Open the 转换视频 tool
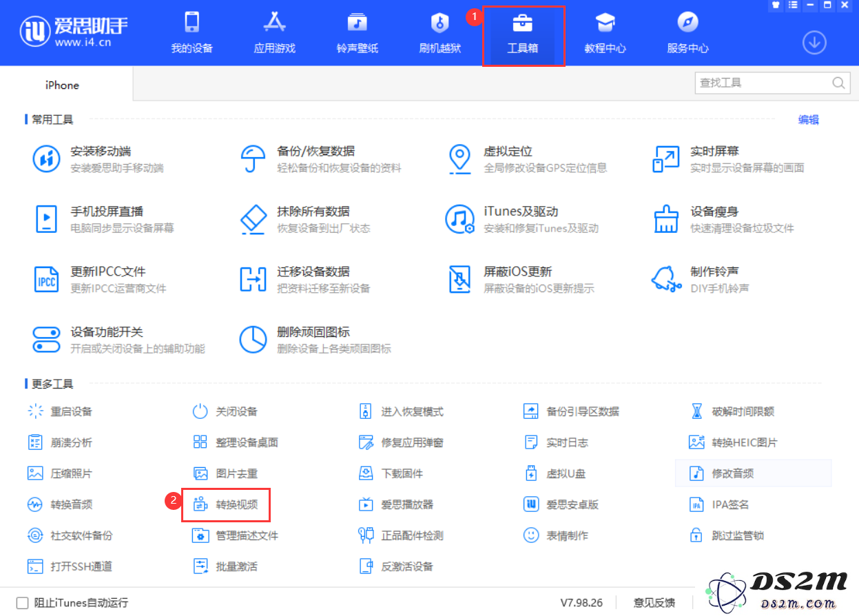 click(225, 504)
